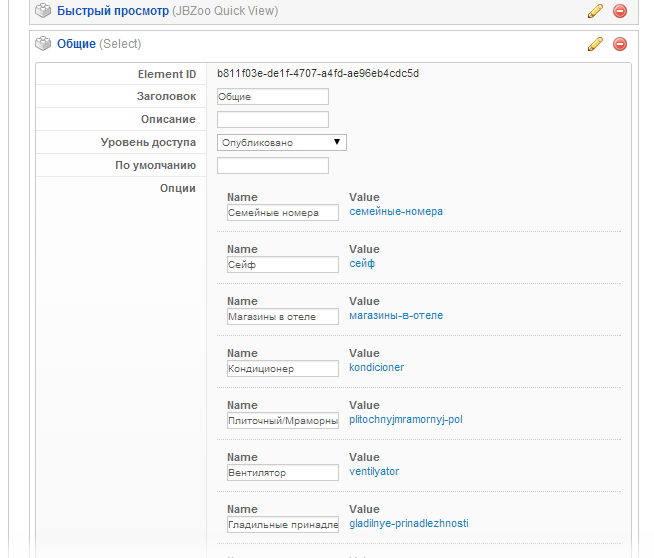Click edit pencil icon for Быстрый просмотр element

click(x=595, y=11)
